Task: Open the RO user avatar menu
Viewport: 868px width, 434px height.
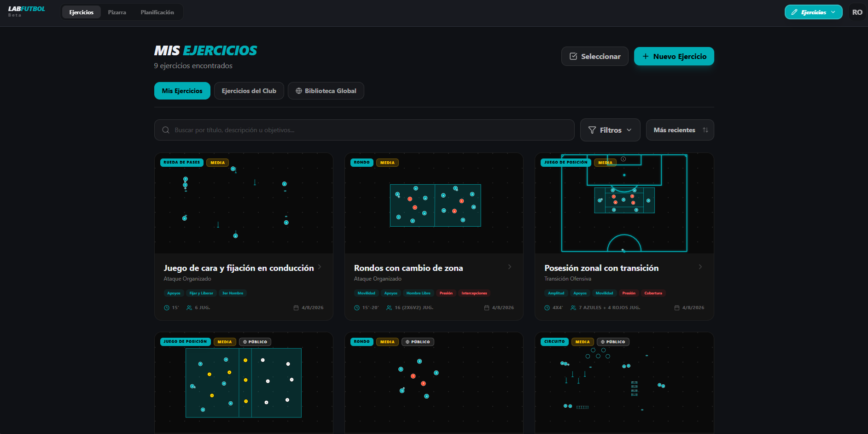Action: click(x=857, y=12)
